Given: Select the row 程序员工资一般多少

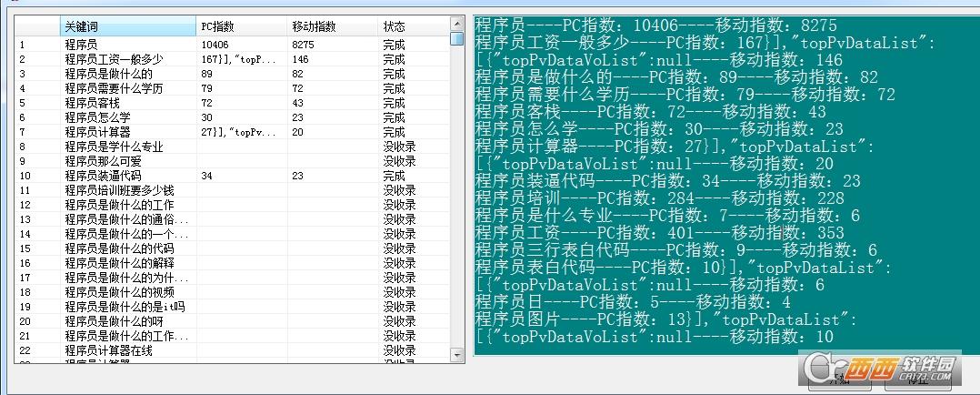Looking at the screenshot, I should tap(232, 59).
